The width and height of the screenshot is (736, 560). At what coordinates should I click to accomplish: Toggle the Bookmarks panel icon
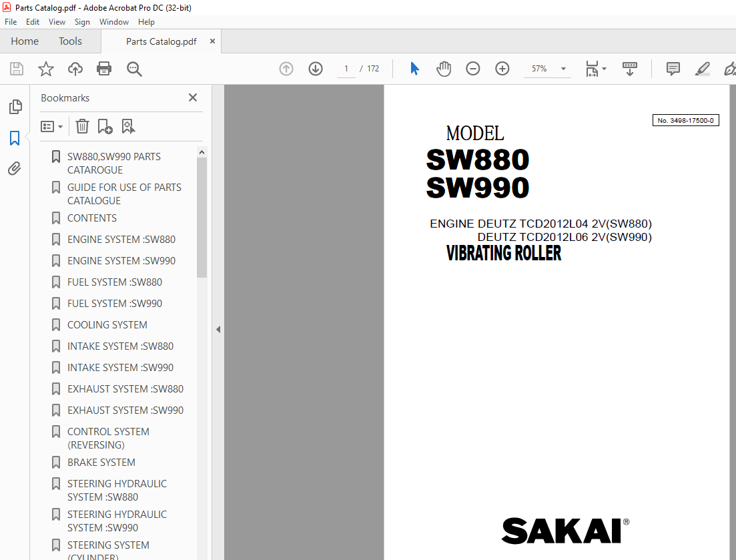pyautogui.click(x=15, y=138)
